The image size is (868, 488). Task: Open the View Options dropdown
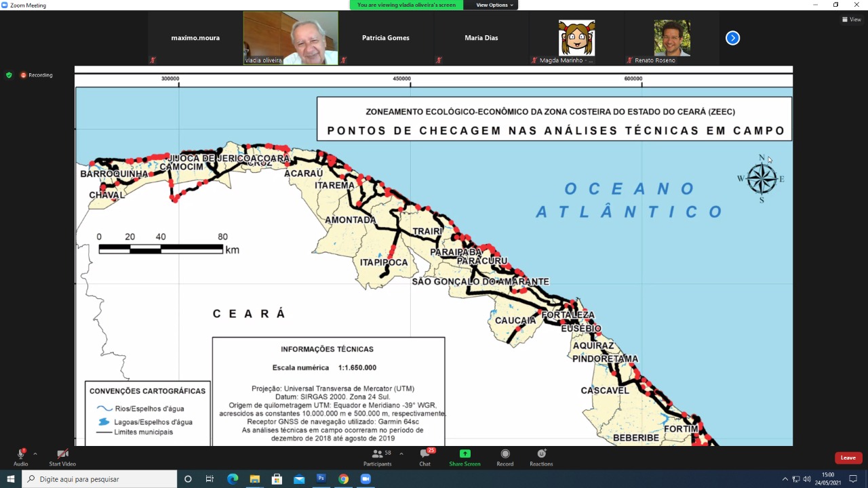pos(495,5)
